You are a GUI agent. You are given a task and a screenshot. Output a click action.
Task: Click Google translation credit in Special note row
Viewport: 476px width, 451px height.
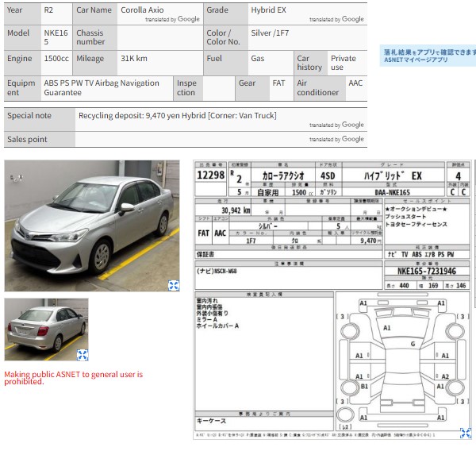click(x=336, y=125)
